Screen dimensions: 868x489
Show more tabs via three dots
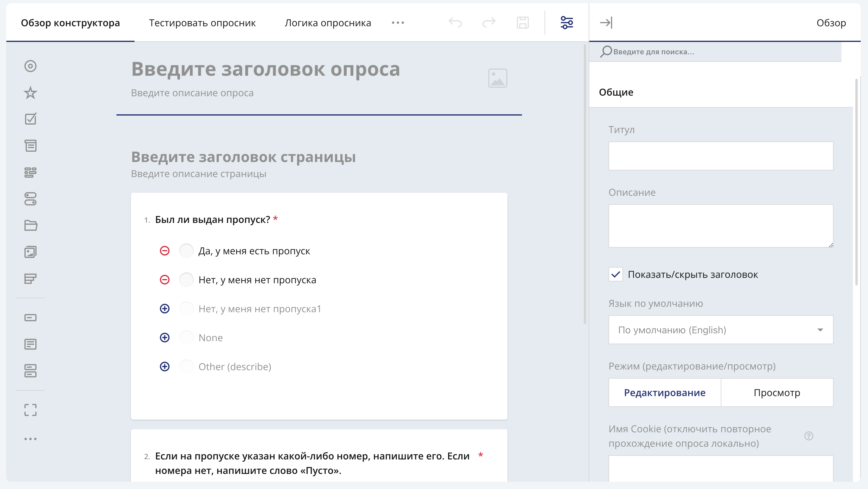(x=398, y=23)
